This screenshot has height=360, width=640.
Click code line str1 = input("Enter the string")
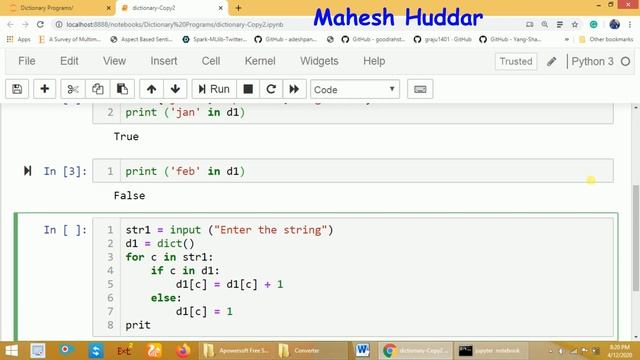(229, 230)
